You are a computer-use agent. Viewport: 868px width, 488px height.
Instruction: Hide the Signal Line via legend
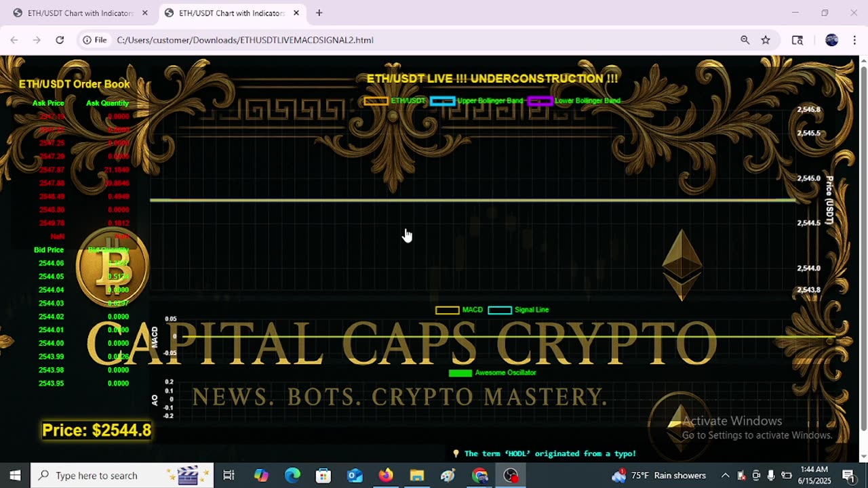518,310
